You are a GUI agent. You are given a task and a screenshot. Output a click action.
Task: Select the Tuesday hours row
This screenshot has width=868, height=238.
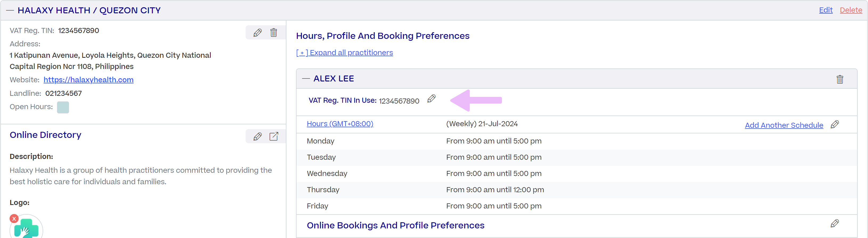[x=577, y=157]
